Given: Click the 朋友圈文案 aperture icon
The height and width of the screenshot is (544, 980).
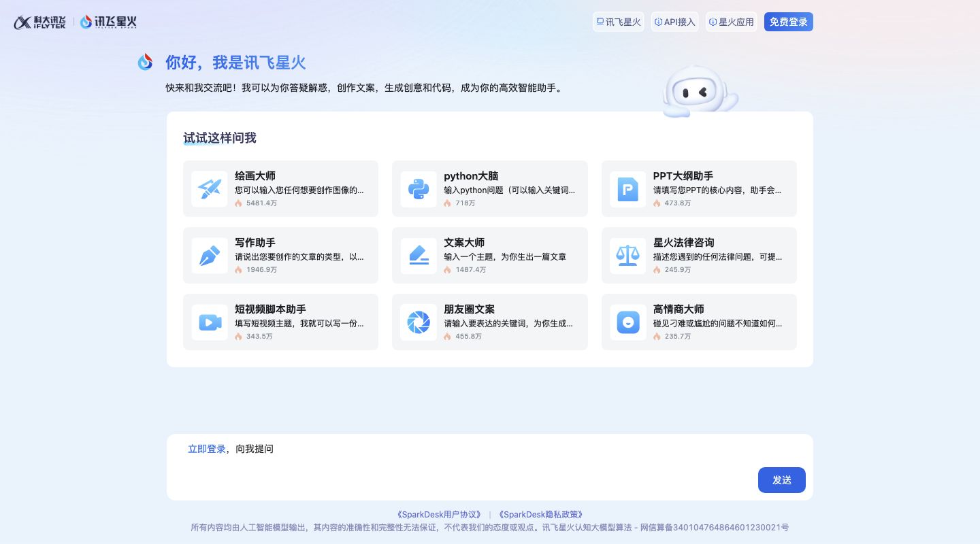Looking at the screenshot, I should pos(419,322).
